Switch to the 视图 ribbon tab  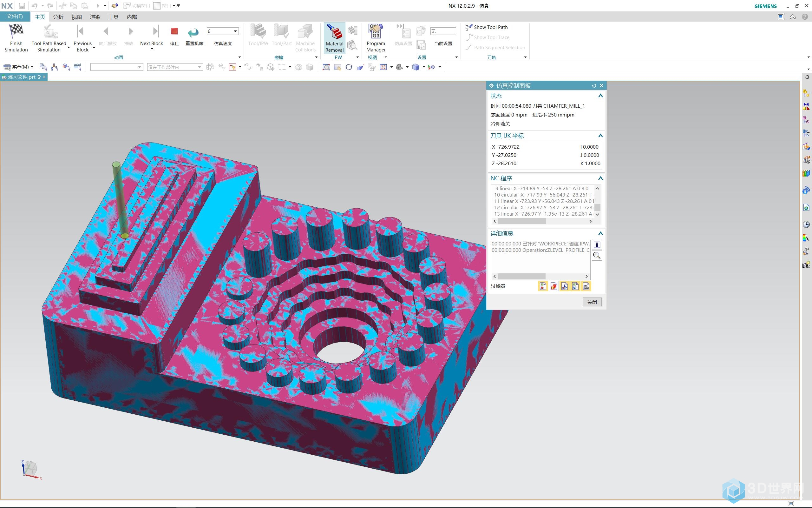[x=76, y=17]
